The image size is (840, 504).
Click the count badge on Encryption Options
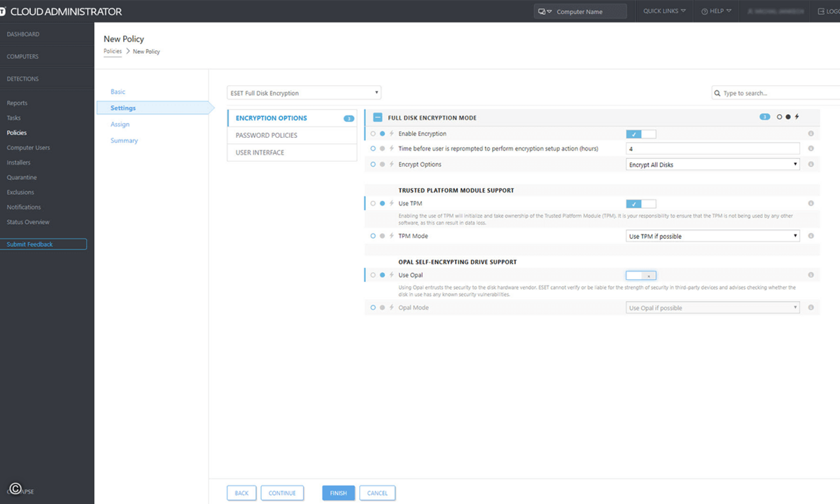(x=349, y=119)
